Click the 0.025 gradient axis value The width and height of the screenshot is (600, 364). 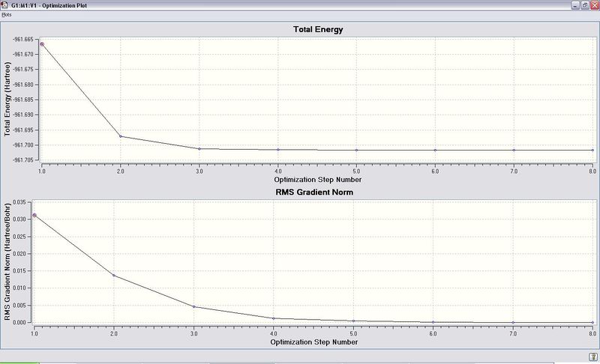[19, 237]
